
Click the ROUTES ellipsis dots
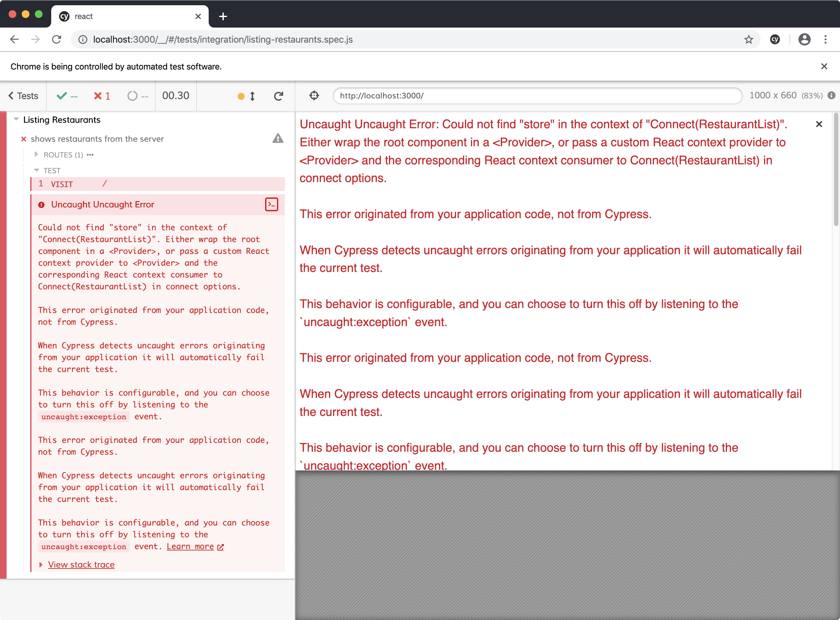click(90, 155)
